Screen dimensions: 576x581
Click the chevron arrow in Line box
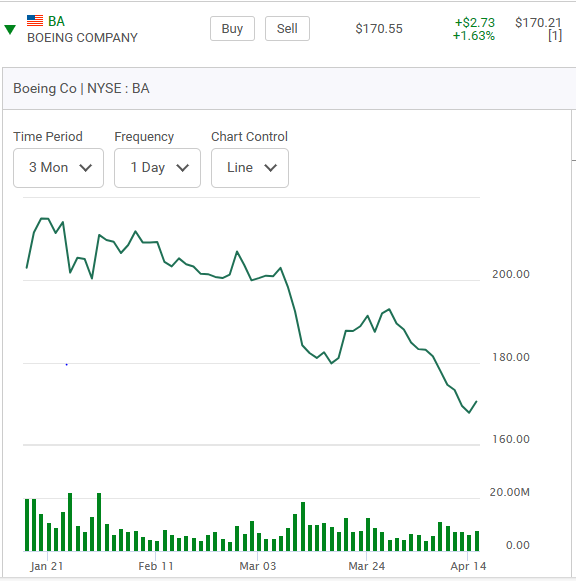point(270,168)
